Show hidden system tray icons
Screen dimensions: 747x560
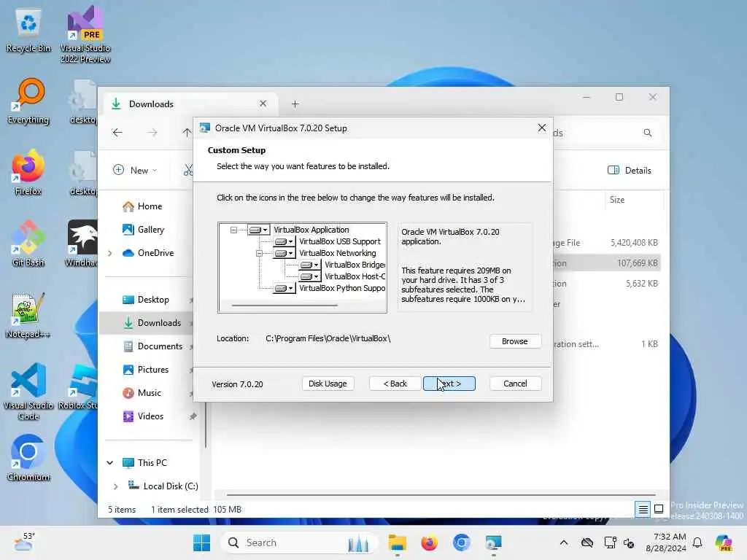pos(564,542)
